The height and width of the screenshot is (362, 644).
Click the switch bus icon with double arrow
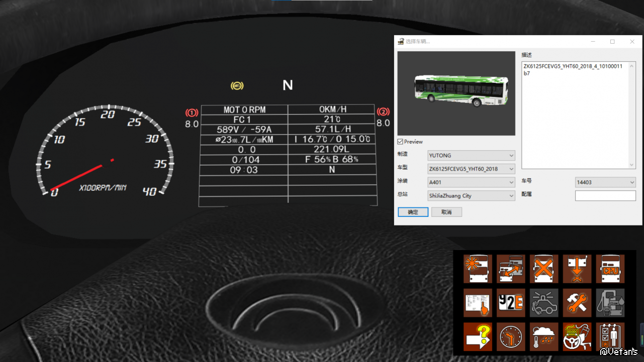[x=511, y=269]
